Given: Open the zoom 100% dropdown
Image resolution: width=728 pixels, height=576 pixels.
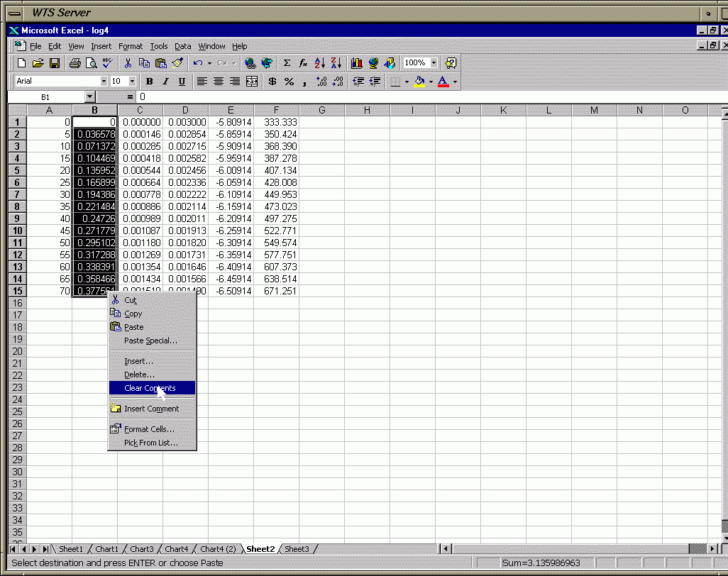Looking at the screenshot, I should click(434, 63).
